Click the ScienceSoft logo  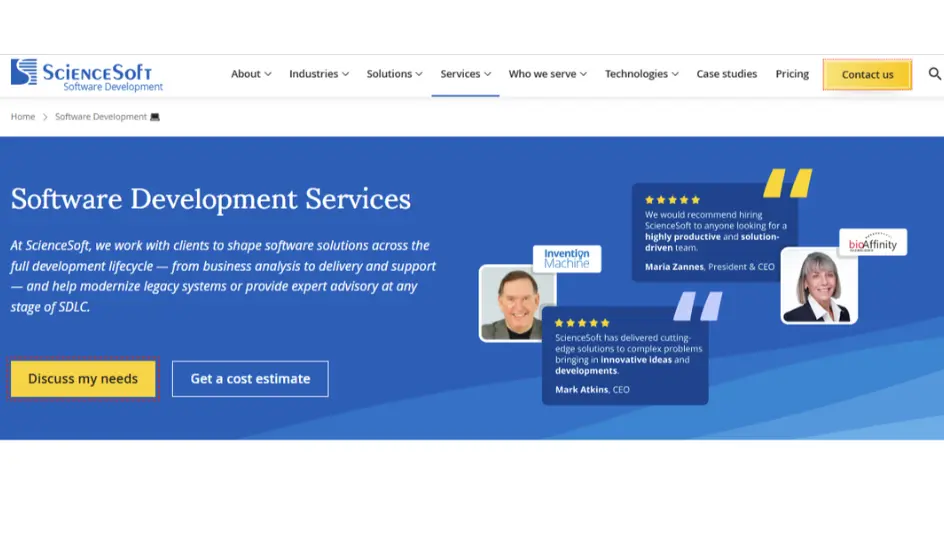coord(87,75)
